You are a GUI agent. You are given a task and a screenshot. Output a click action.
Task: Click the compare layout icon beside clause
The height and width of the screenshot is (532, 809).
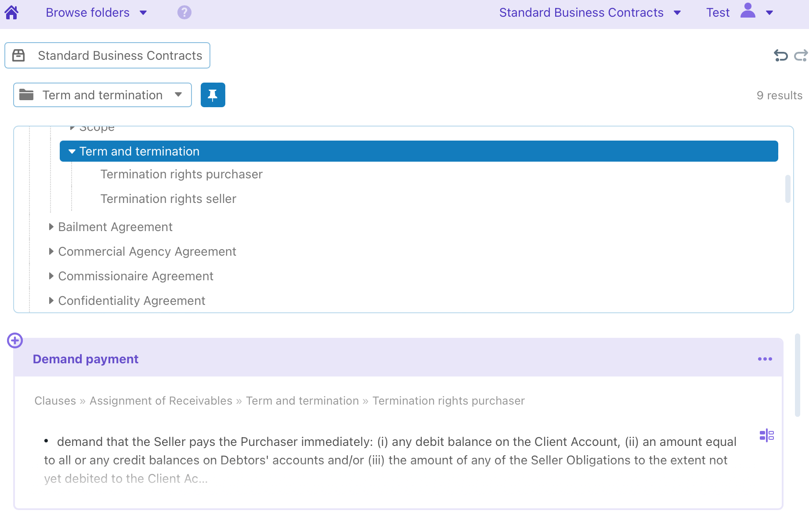[x=767, y=435]
